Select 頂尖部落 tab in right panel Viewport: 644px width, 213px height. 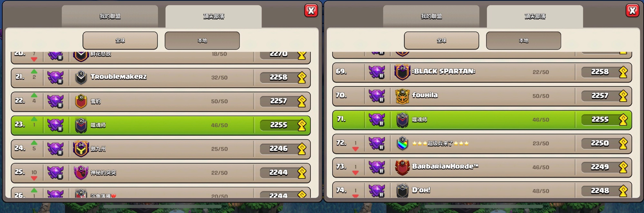[x=535, y=16]
